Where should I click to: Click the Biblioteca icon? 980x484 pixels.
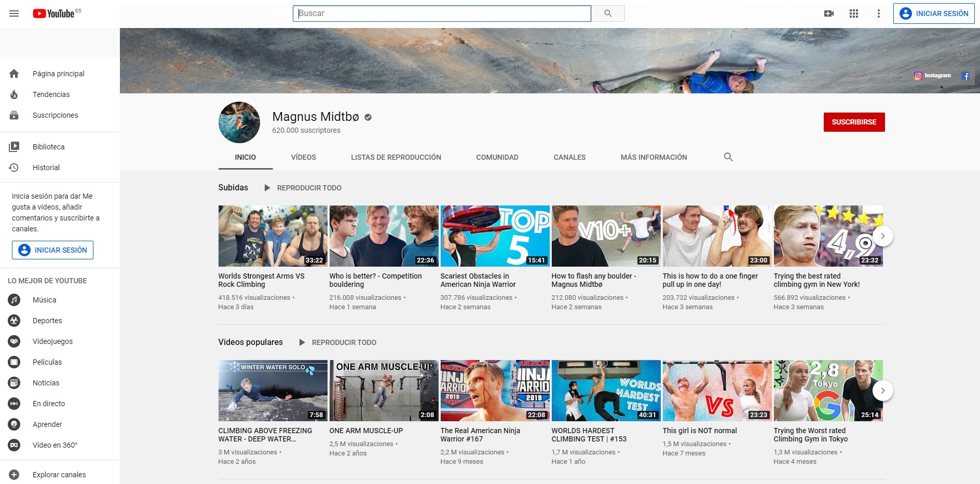coord(14,147)
